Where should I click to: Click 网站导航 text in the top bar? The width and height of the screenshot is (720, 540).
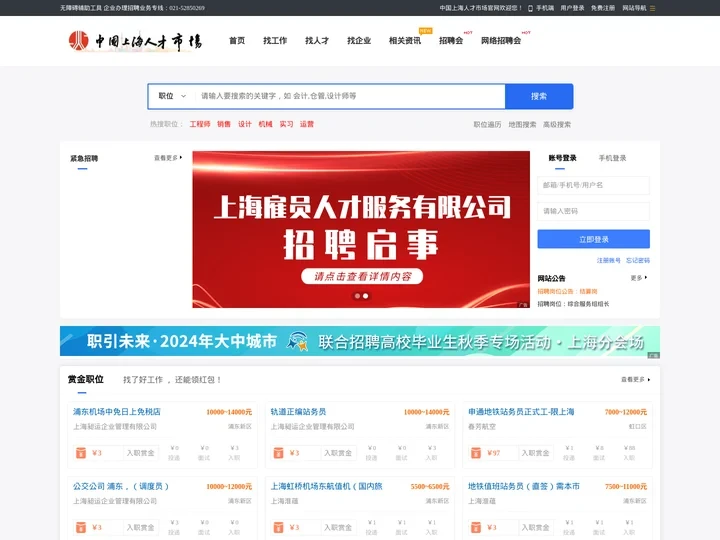coord(634,8)
